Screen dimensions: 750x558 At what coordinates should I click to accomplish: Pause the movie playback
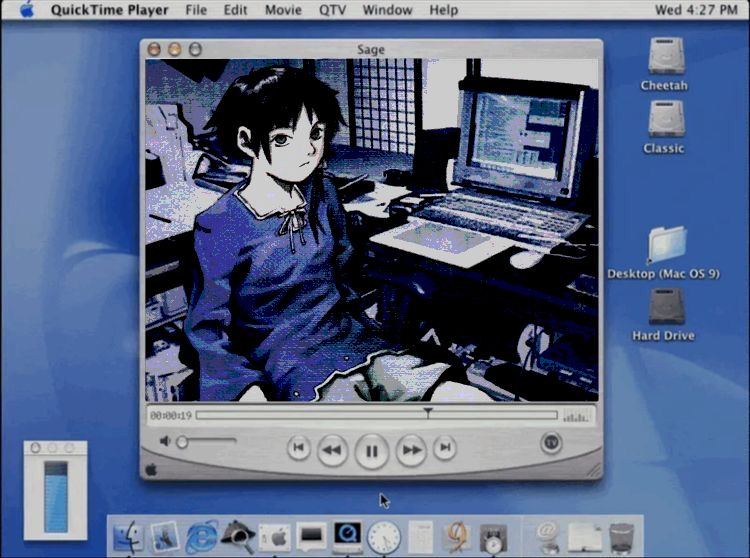[371, 451]
